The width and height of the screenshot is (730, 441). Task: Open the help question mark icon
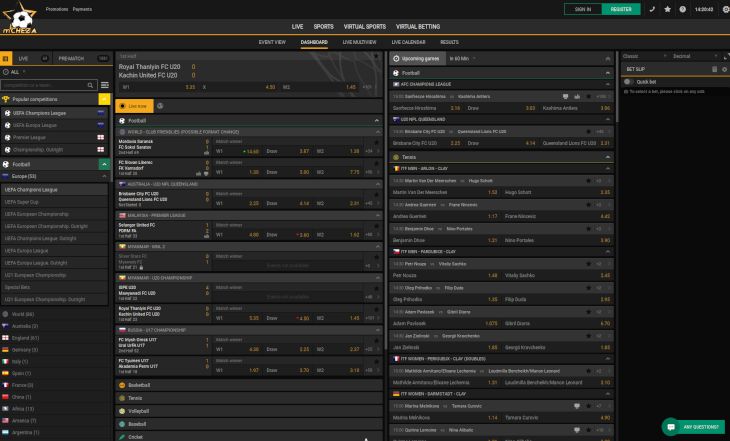tap(683, 9)
